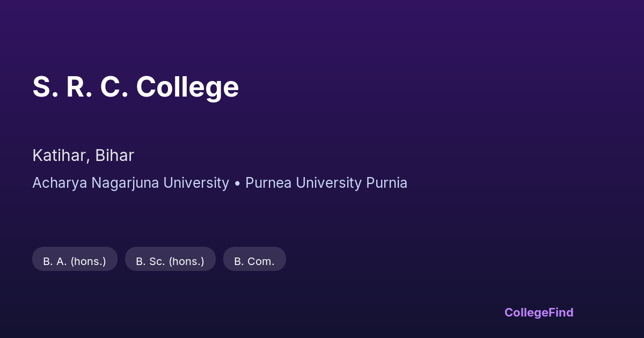Click the word "Nagarjuna" in the affiliation line
Image resolution: width=644 pixels, height=338 pixels.
coord(125,183)
